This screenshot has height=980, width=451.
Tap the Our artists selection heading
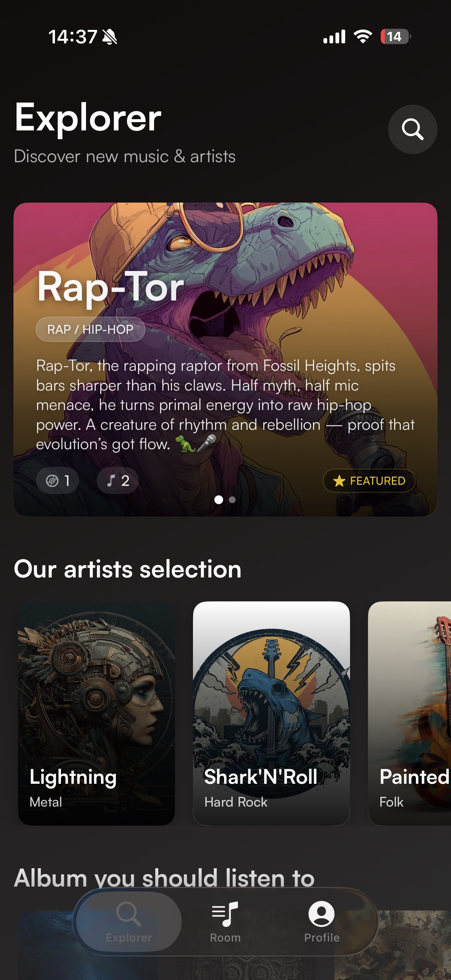[x=128, y=570]
